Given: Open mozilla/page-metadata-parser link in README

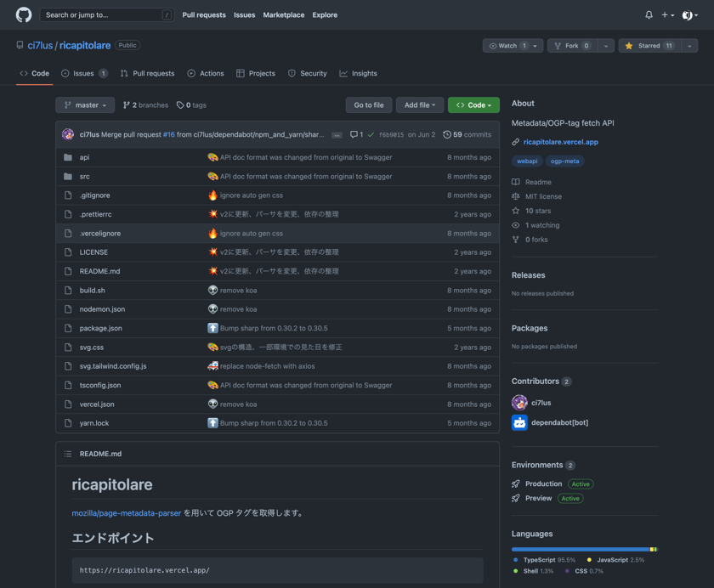Looking at the screenshot, I should pos(126,513).
